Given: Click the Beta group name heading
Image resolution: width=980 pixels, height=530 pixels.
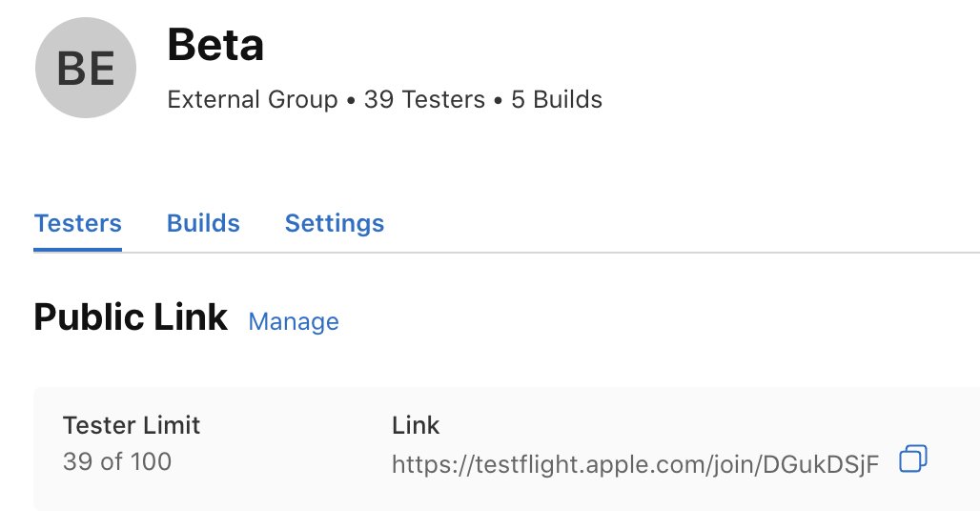Looking at the screenshot, I should (x=215, y=45).
